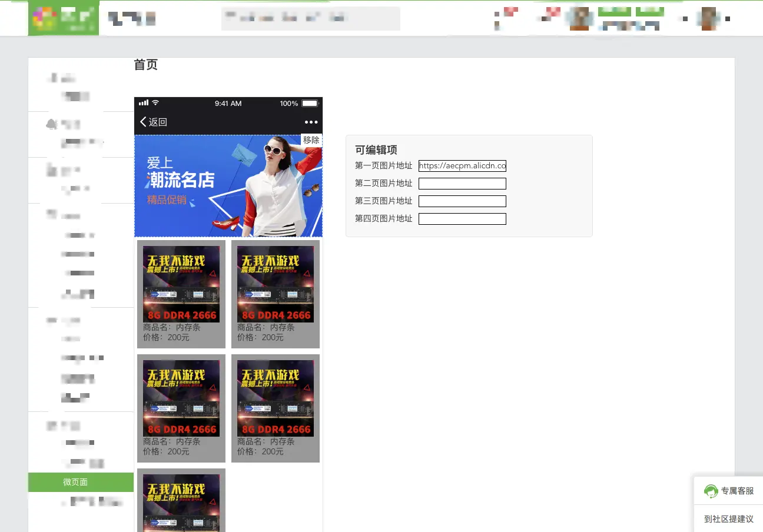Image resolution: width=763 pixels, height=532 pixels.
Task: Click the 第一页图片地址 label
Action: [384, 166]
